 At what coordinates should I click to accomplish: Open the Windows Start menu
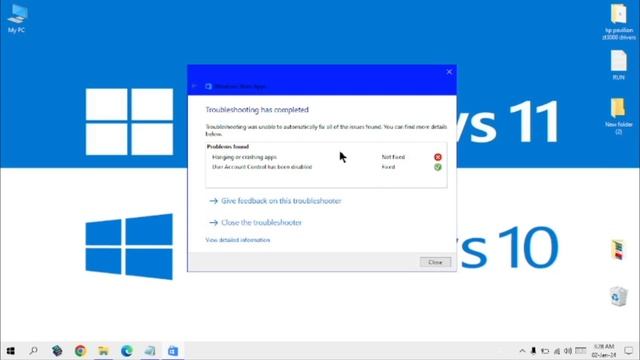click(11, 351)
